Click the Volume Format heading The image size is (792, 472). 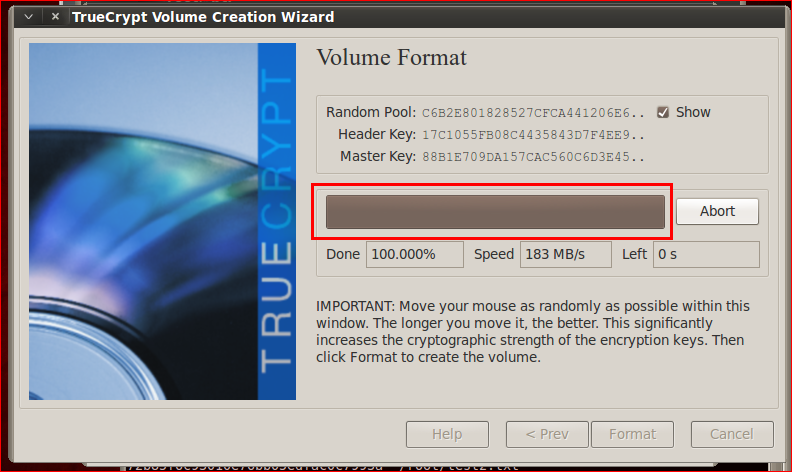[391, 58]
